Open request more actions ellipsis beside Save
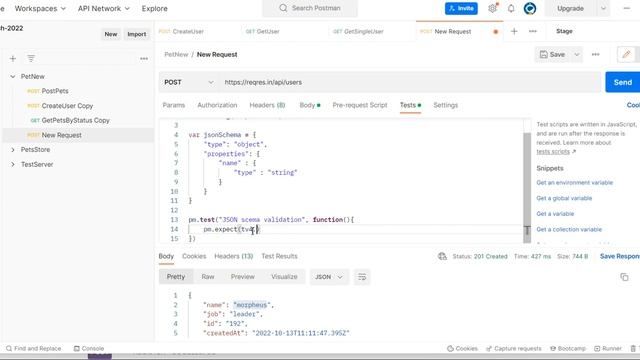Viewport: 640px width, 360px height. coord(596,54)
